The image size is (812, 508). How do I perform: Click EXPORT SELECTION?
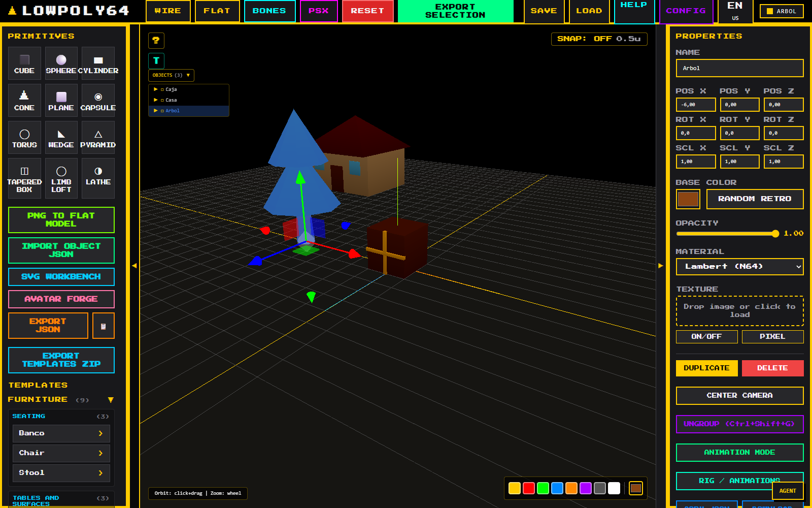(455, 11)
